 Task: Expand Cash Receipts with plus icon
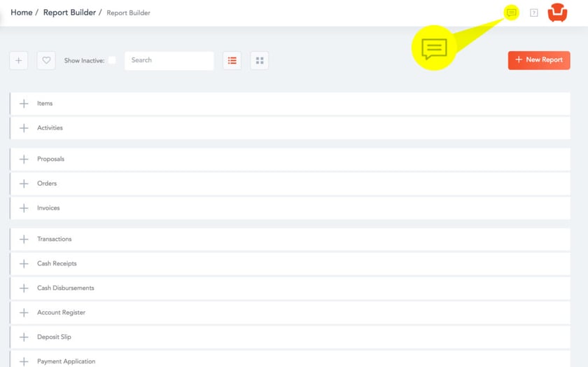pyautogui.click(x=24, y=263)
